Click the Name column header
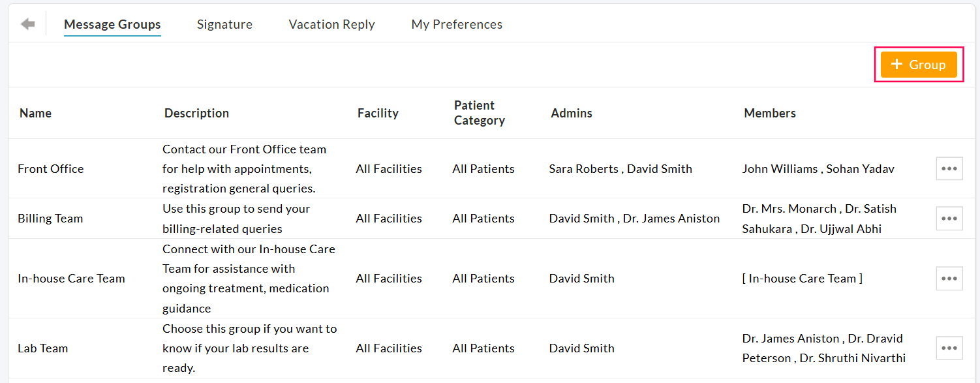Viewport: 980px width, 383px height. [35, 113]
